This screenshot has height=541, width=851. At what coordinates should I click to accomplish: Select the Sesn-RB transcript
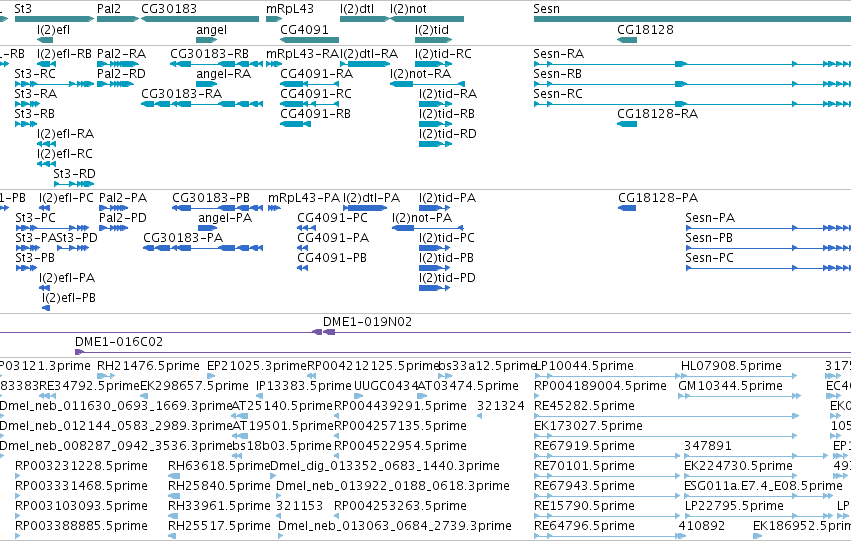tap(692, 84)
